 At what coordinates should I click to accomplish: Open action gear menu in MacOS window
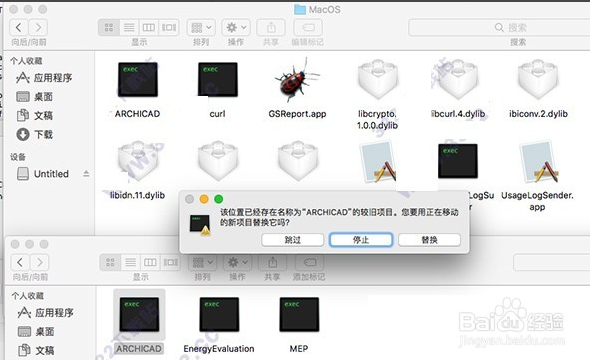pos(236,27)
